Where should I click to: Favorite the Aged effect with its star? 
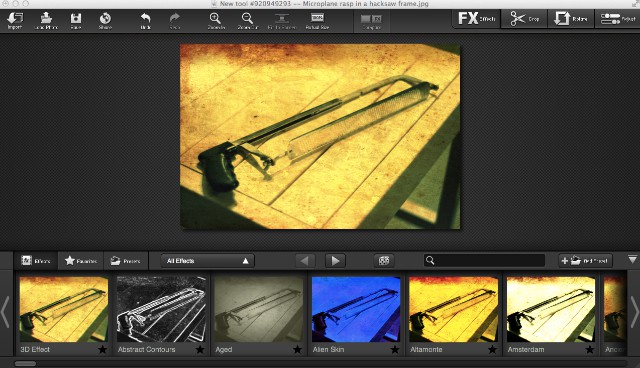pyautogui.click(x=298, y=350)
